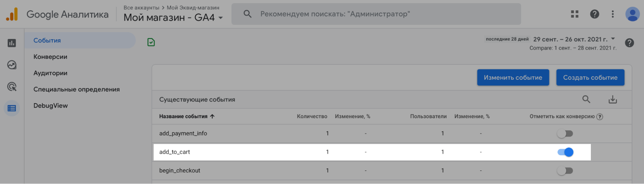Select the Конверсии menu item

(x=50, y=57)
